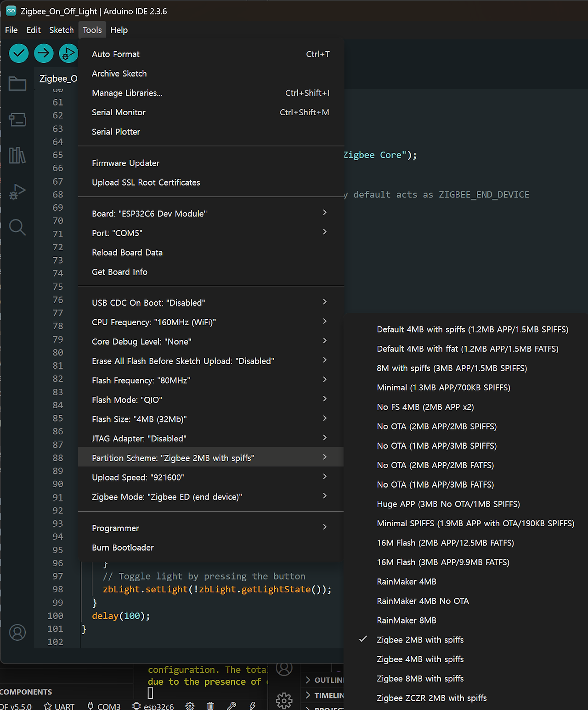Screen dimensions: 588x710
Task: Click the small gear icon in status bar
Action: coord(190,706)
